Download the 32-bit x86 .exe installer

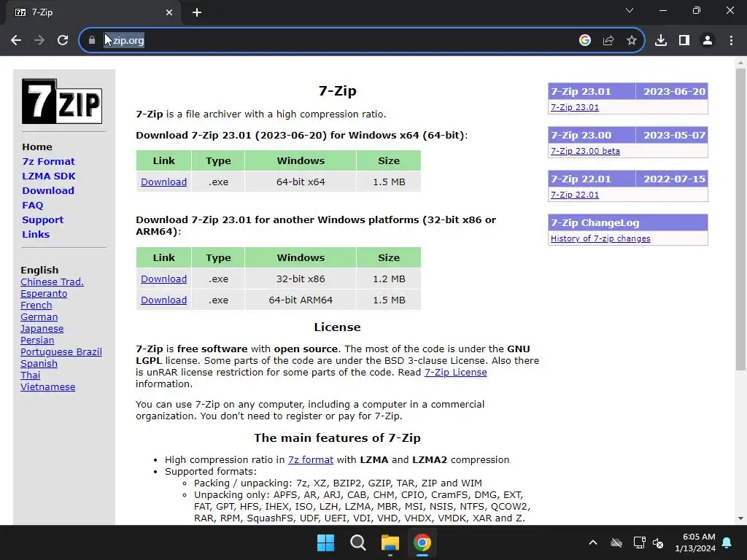[x=164, y=279]
